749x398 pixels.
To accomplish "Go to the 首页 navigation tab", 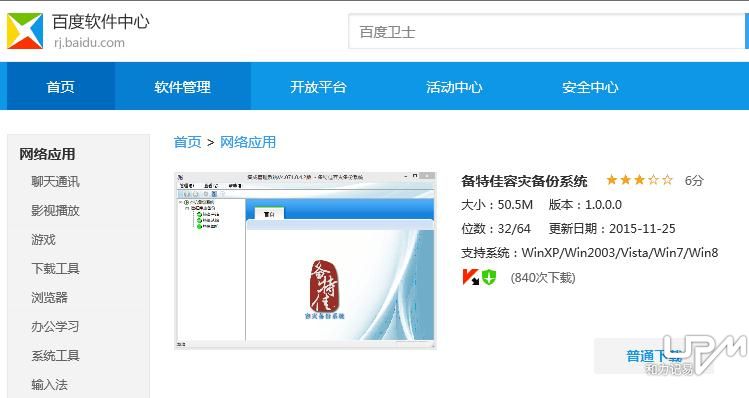I will pyautogui.click(x=60, y=87).
